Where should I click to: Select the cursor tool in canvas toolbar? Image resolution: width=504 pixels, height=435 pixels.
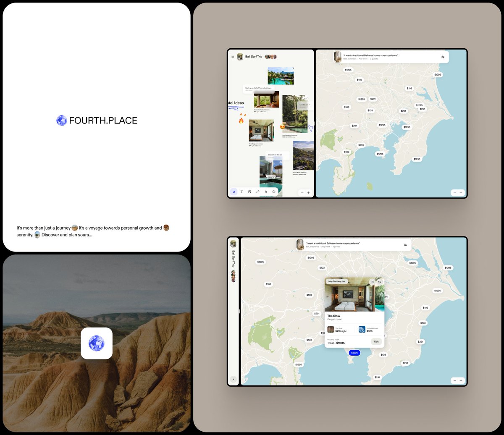click(x=234, y=192)
